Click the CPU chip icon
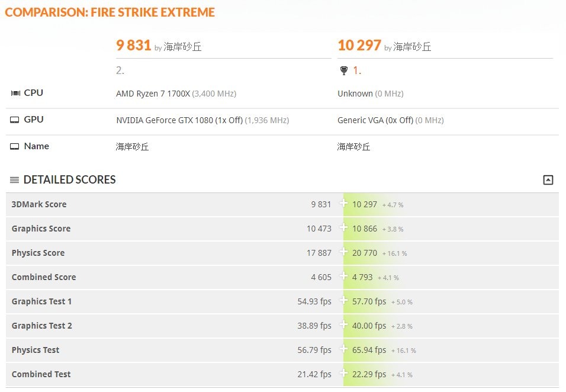Screen dimensions: 566x392 tap(15, 93)
